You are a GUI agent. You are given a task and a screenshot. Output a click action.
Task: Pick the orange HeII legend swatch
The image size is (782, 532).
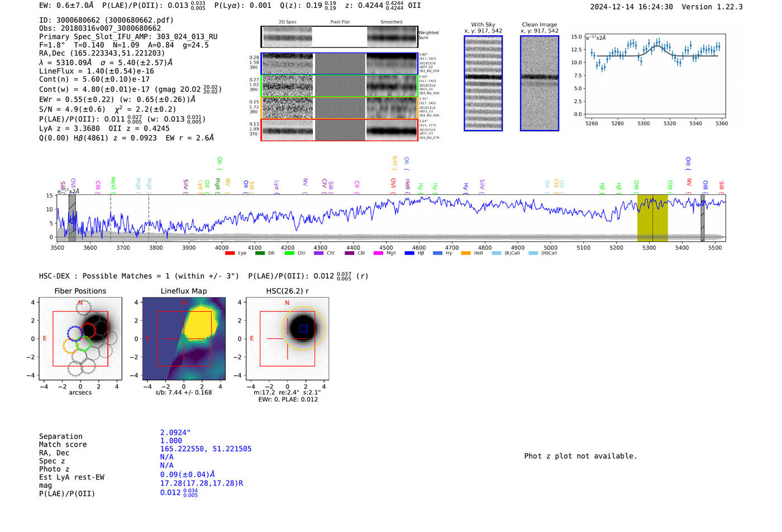click(x=466, y=253)
